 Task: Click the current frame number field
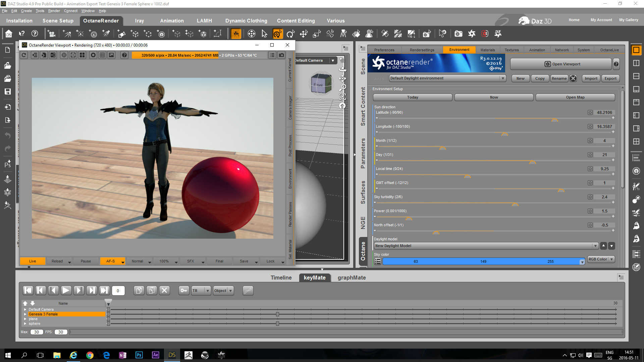(118, 291)
